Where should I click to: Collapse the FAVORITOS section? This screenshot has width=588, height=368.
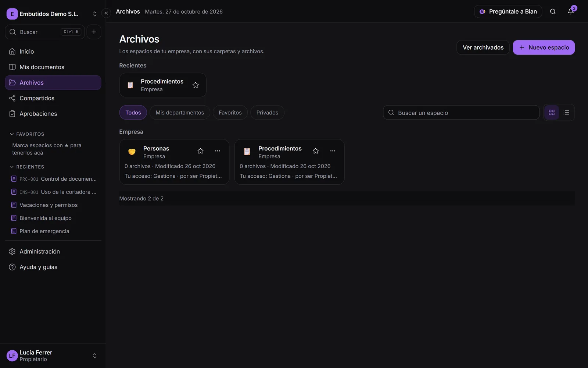point(27,134)
